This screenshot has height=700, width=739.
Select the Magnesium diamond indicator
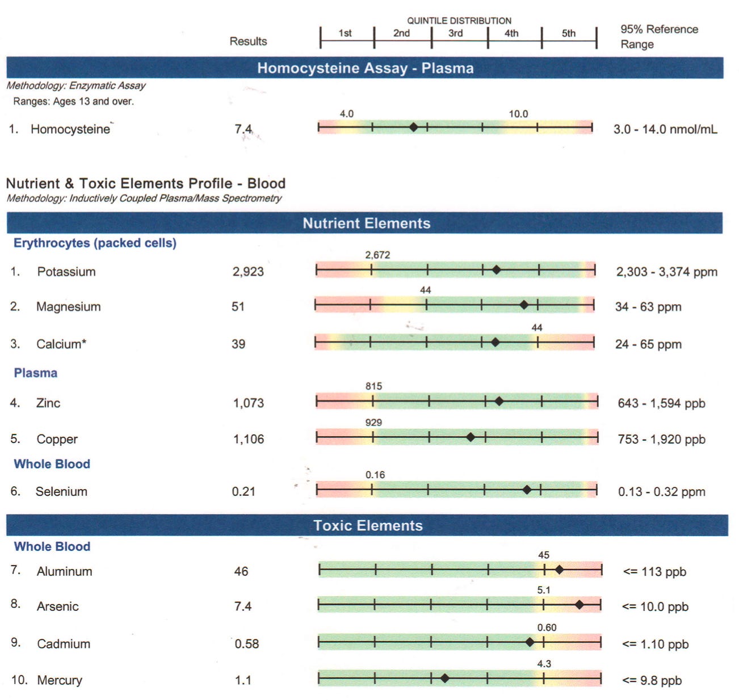(523, 305)
